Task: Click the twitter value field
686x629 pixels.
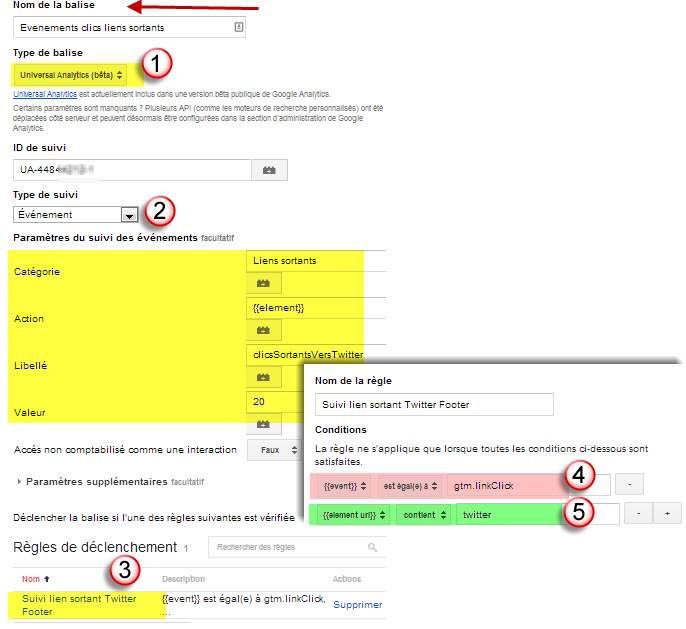Action: tap(538, 514)
